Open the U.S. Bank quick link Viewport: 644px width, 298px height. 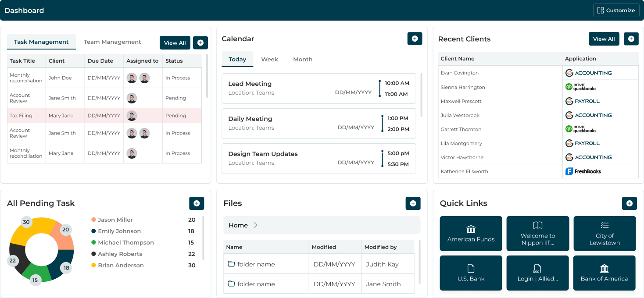(471, 273)
